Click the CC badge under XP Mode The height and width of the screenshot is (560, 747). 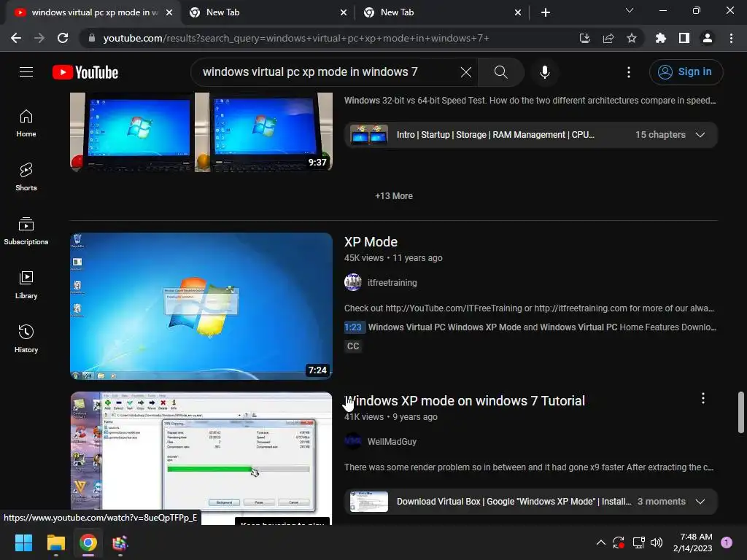click(x=353, y=346)
